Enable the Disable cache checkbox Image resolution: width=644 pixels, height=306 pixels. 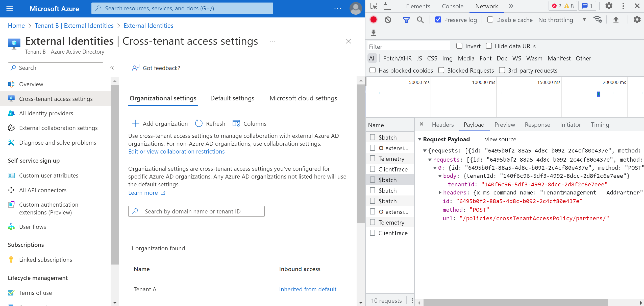490,20
